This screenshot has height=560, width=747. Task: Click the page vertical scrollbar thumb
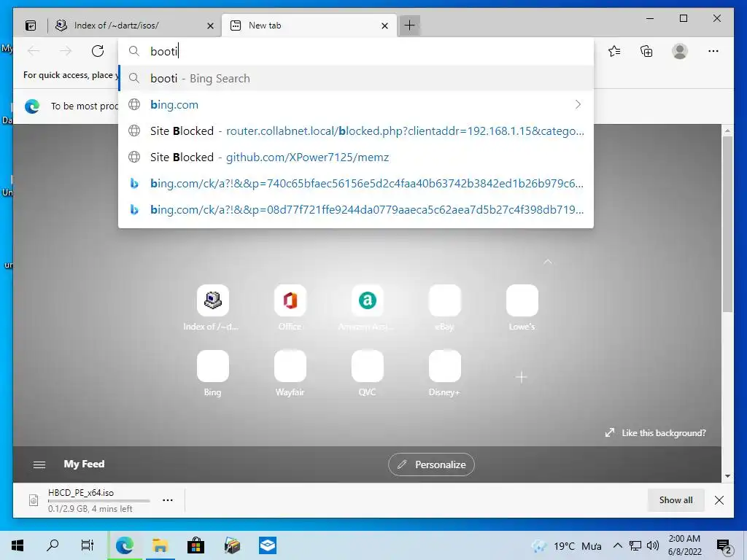[x=727, y=224]
